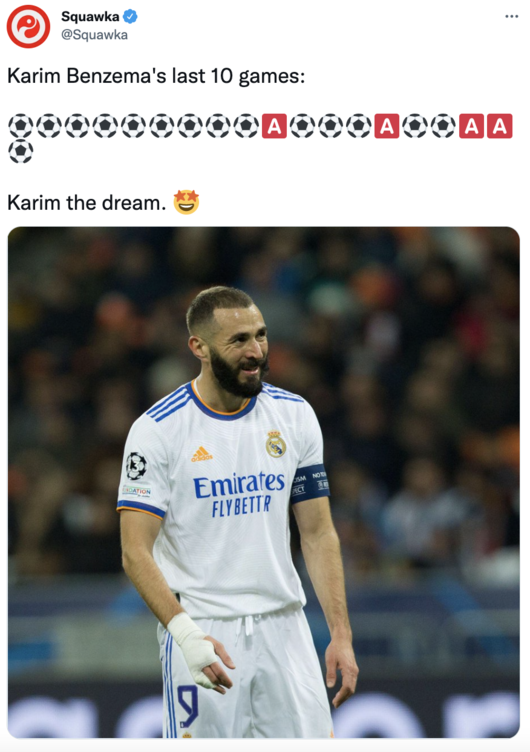Viewport: 530px width, 752px height.
Task: Click the number 9 on the shorts in the photo
Action: coord(187,705)
